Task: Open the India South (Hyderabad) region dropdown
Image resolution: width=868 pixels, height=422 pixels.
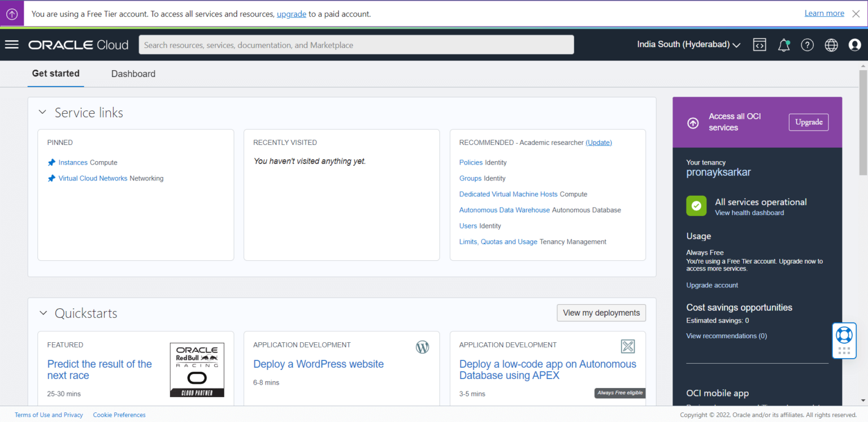Action: tap(688, 44)
